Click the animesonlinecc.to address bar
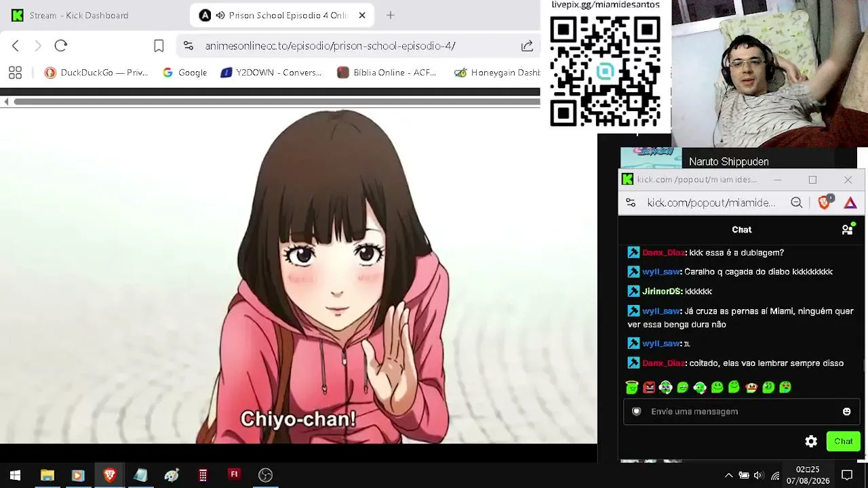 [x=330, y=45]
